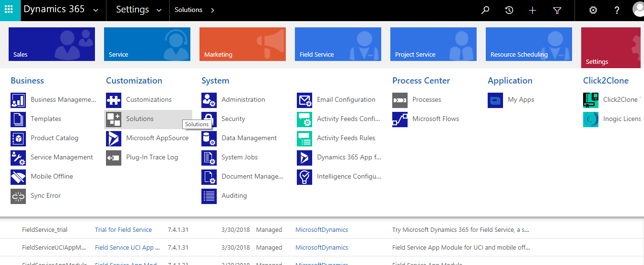Click the System Jobs icon
The image size is (644, 265).
tap(209, 158)
